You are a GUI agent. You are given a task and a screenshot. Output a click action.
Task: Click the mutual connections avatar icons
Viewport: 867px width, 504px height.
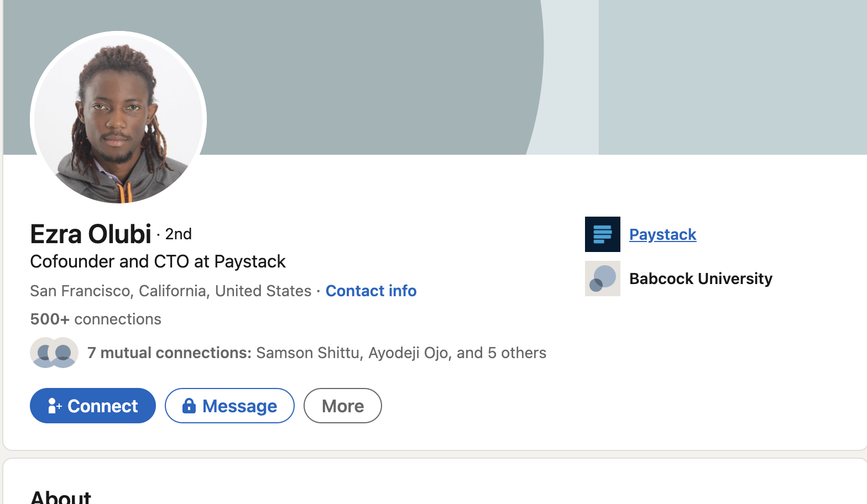pyautogui.click(x=54, y=353)
